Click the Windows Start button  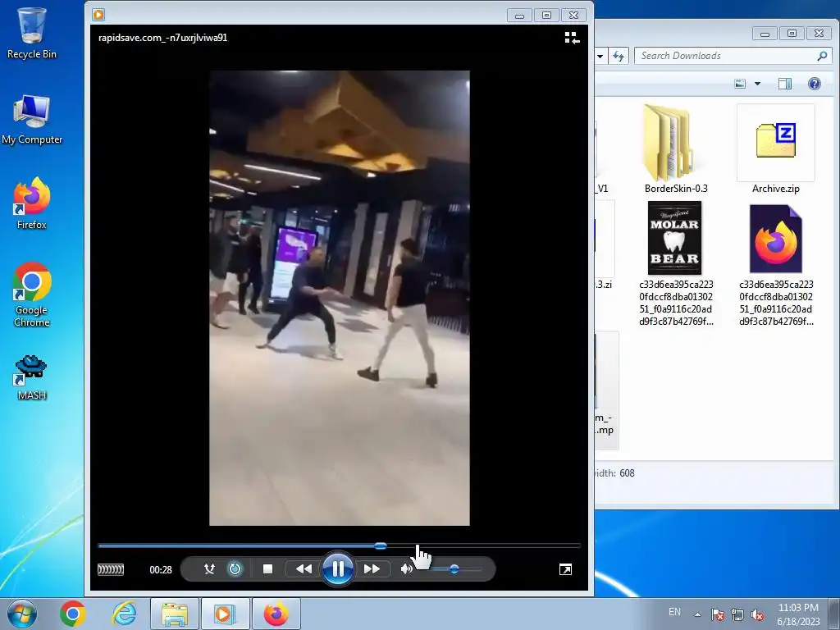tap(21, 614)
